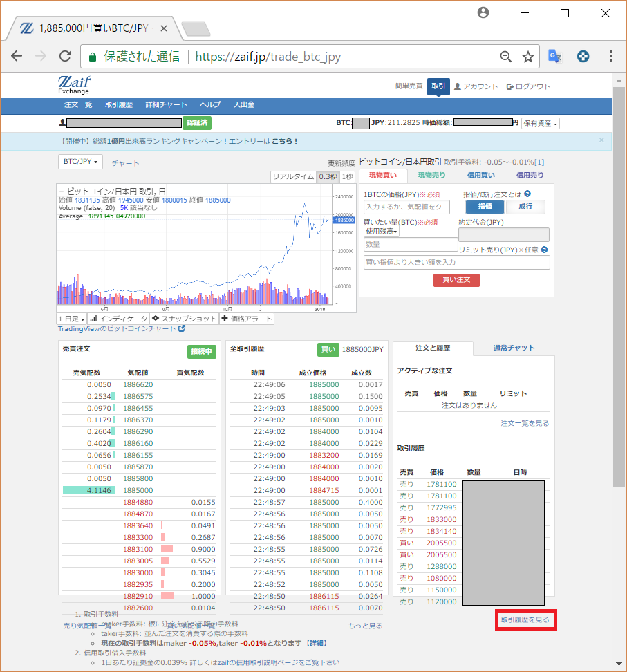
Task: Open a new browser tab
Action: coord(196,29)
